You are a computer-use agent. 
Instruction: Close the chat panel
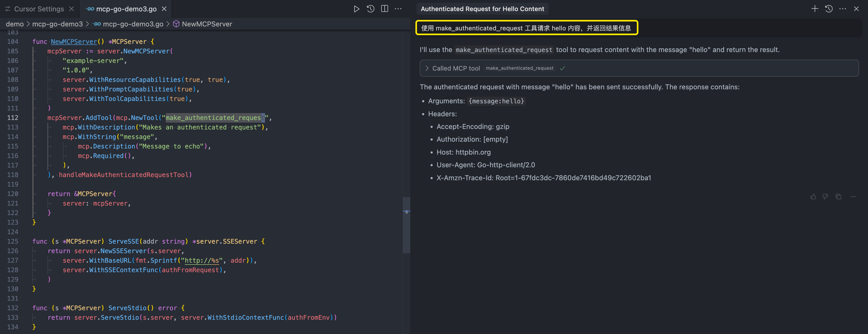coord(856,9)
